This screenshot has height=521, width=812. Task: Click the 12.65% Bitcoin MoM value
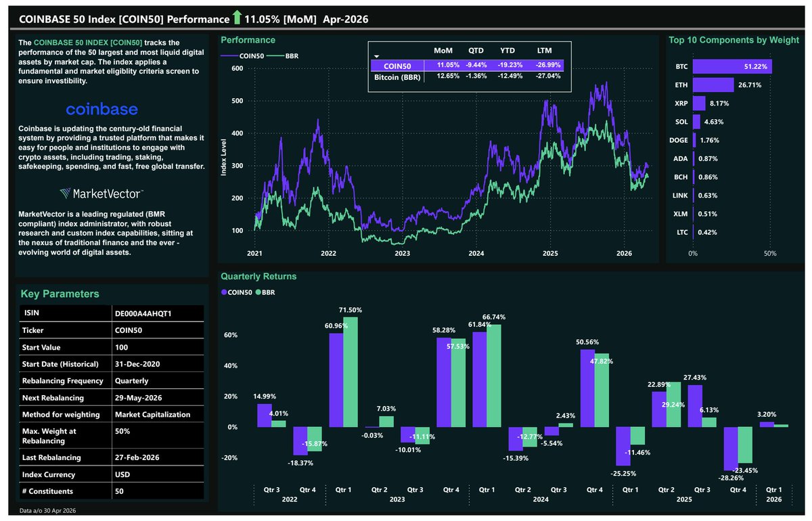click(x=449, y=77)
